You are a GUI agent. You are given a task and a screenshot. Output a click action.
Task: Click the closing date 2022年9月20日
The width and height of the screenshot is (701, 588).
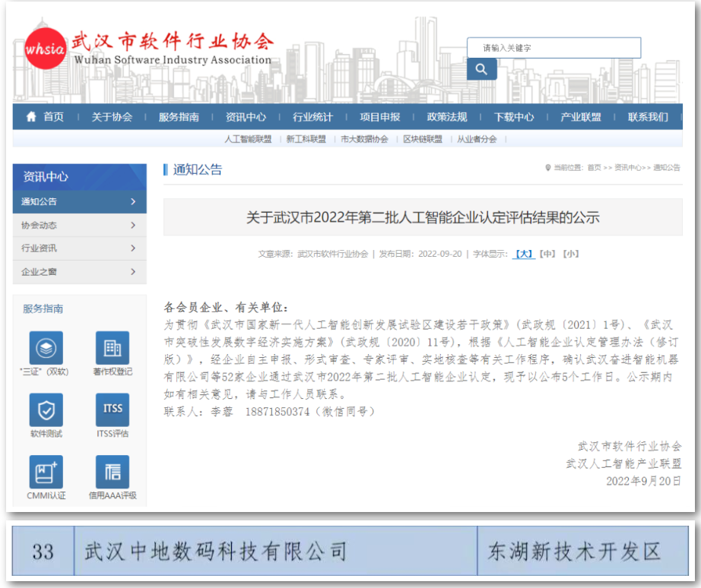pyautogui.click(x=644, y=481)
